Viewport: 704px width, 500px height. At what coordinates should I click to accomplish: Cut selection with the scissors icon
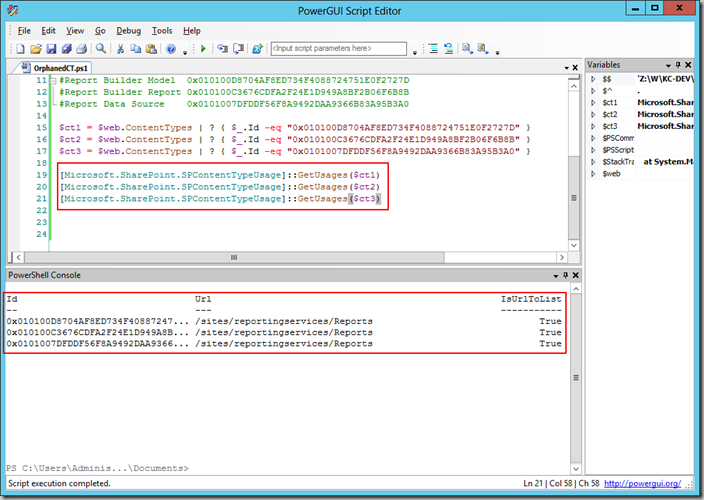coord(120,48)
